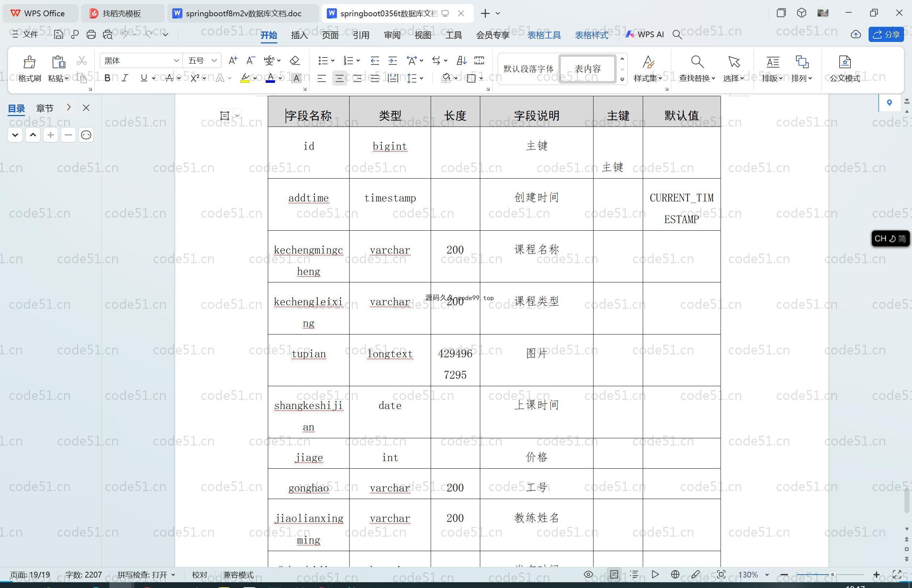Decrease font size with A- icon
Viewport: 912px width, 588px height.
[x=250, y=60]
